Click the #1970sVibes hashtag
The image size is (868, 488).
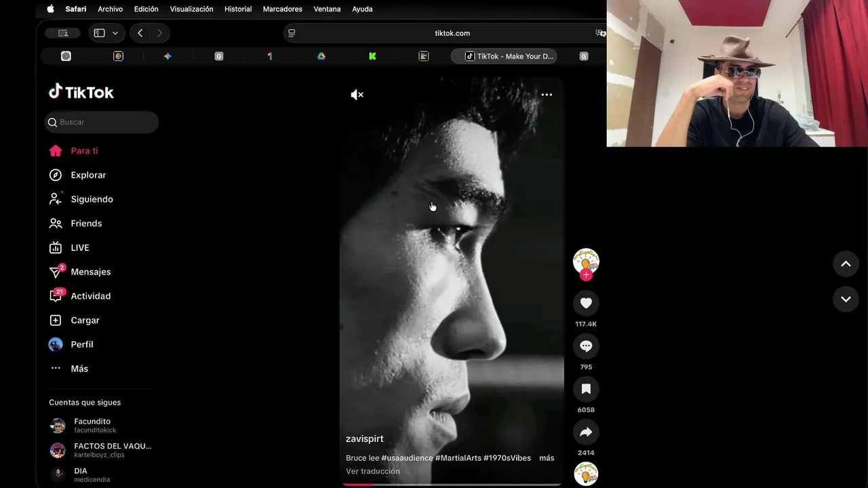pos(507,458)
